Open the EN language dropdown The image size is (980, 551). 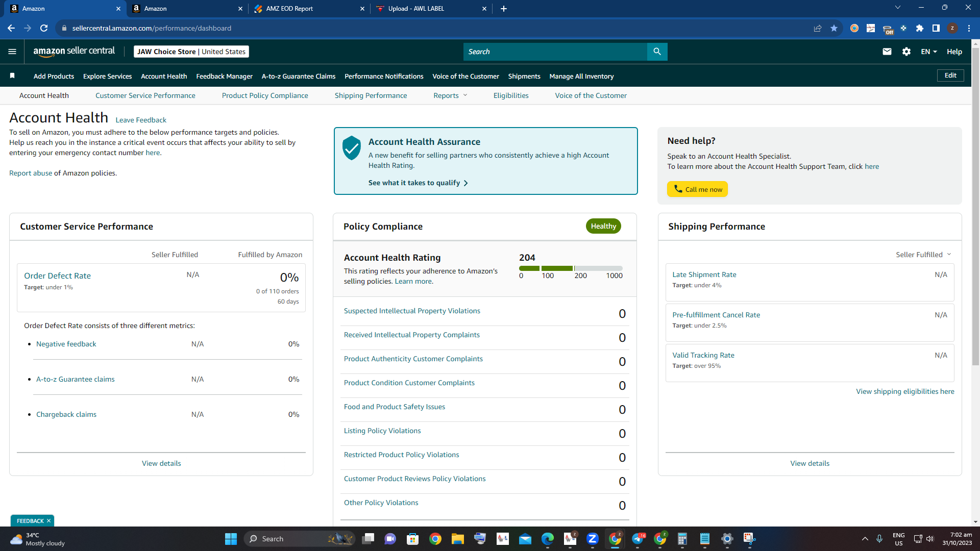coord(929,52)
